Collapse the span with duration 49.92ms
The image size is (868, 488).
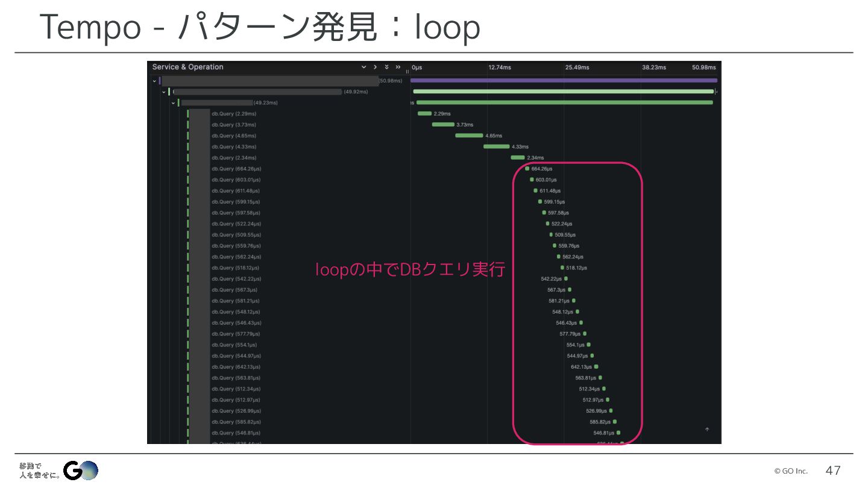163,92
